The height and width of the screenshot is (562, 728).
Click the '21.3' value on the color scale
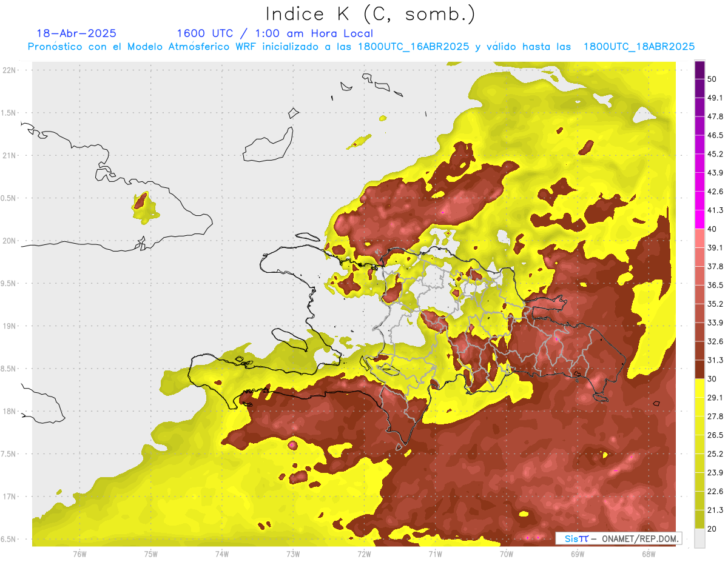point(715,510)
